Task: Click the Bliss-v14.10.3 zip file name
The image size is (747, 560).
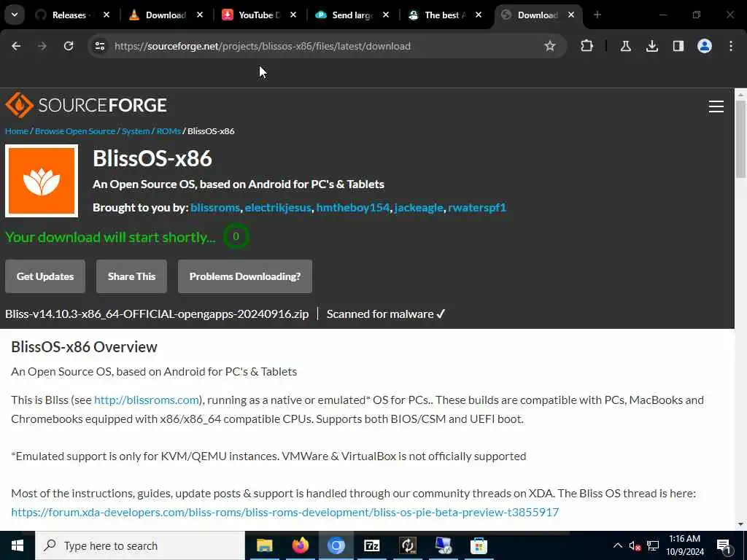Action: click(x=157, y=314)
